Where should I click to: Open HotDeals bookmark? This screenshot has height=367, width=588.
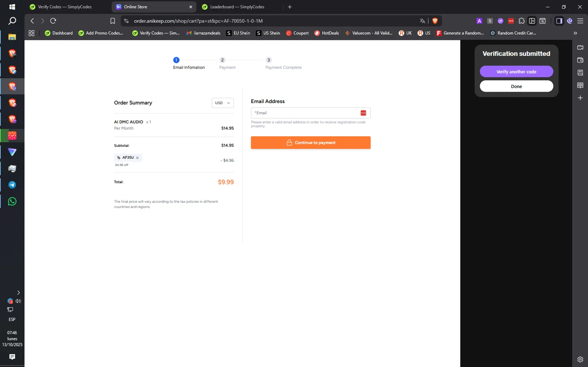tap(327, 33)
